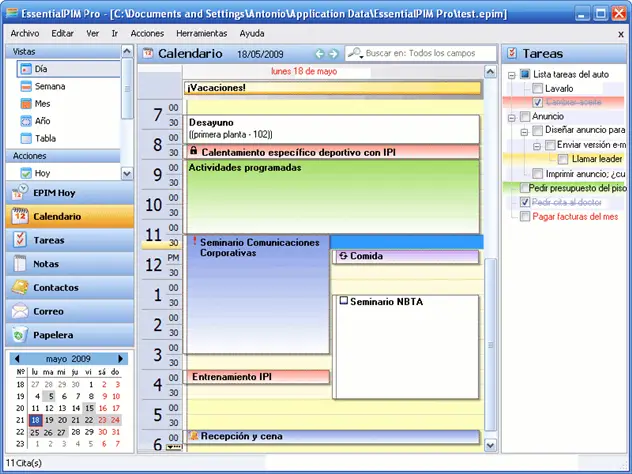This screenshot has height=474, width=632.
Task: Select the Entrenamiento IPI appointment
Action: [x=257, y=377]
